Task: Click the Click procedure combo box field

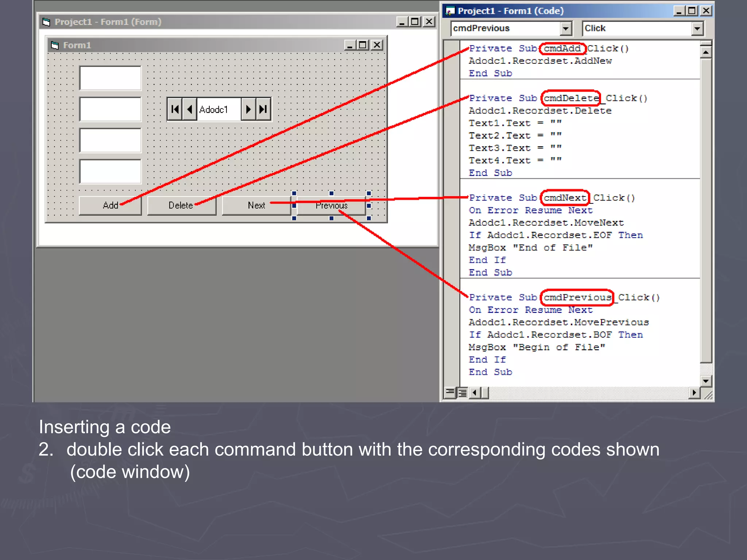Action: (x=643, y=28)
